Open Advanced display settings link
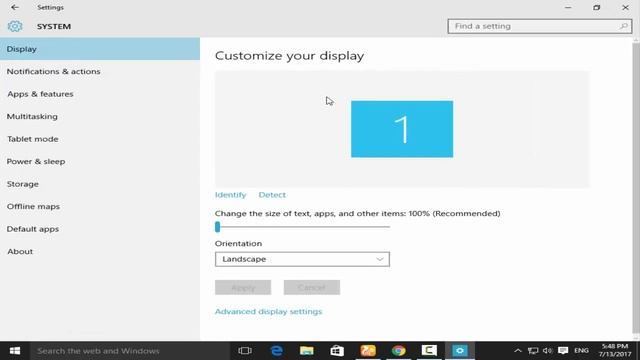The height and width of the screenshot is (360, 640). (268, 311)
